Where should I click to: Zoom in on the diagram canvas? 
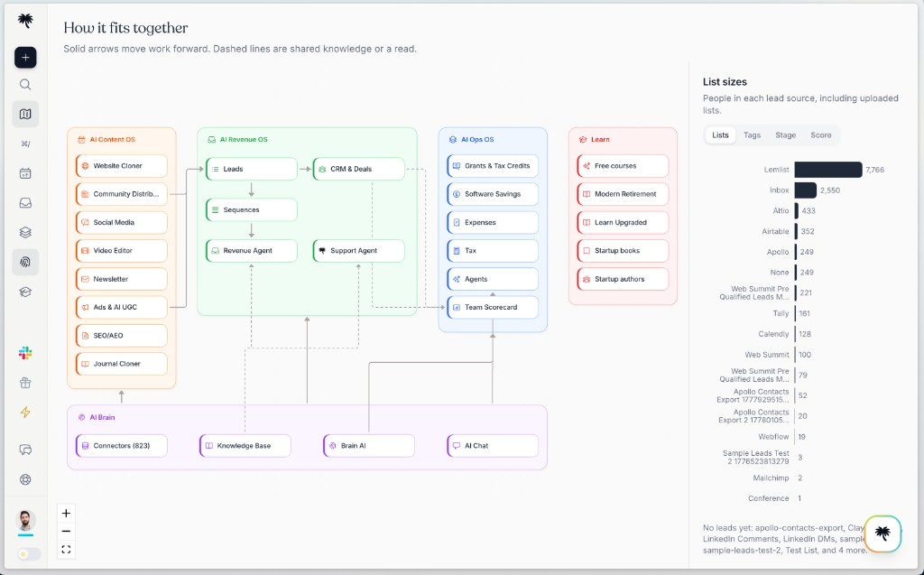click(66, 513)
